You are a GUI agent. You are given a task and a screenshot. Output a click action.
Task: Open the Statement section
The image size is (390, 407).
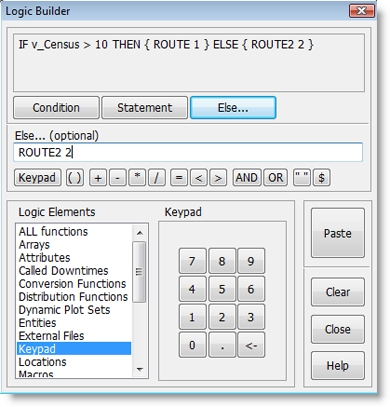point(144,108)
